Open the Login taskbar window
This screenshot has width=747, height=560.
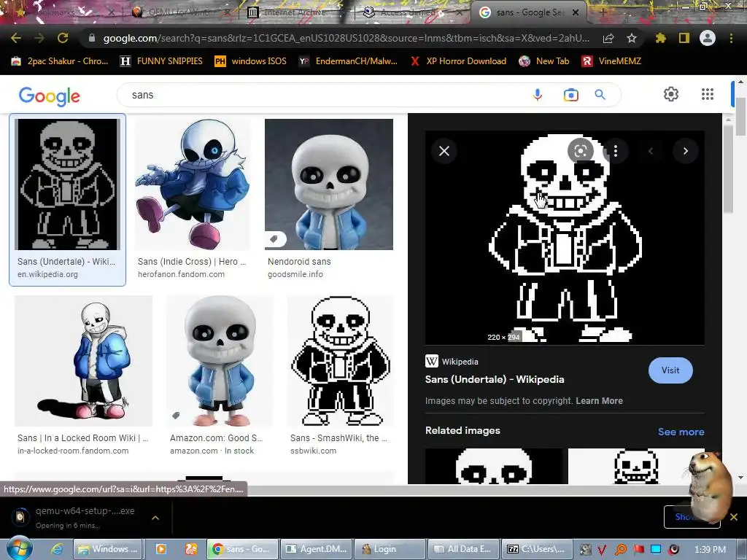click(x=391, y=549)
